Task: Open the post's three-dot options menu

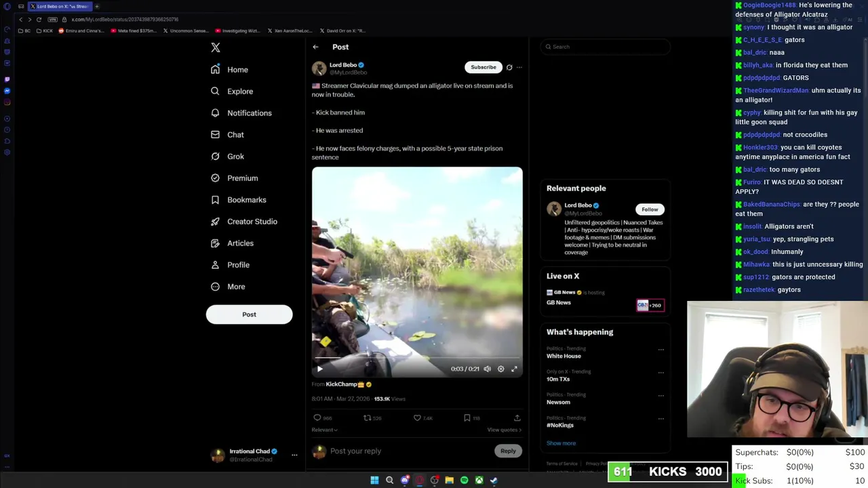Action: (x=519, y=67)
